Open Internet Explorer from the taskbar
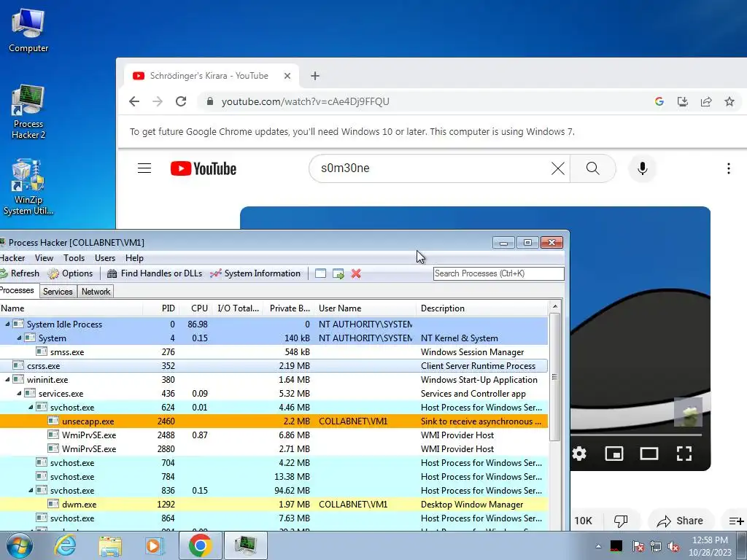Image resolution: width=747 pixels, height=560 pixels. coord(65,545)
